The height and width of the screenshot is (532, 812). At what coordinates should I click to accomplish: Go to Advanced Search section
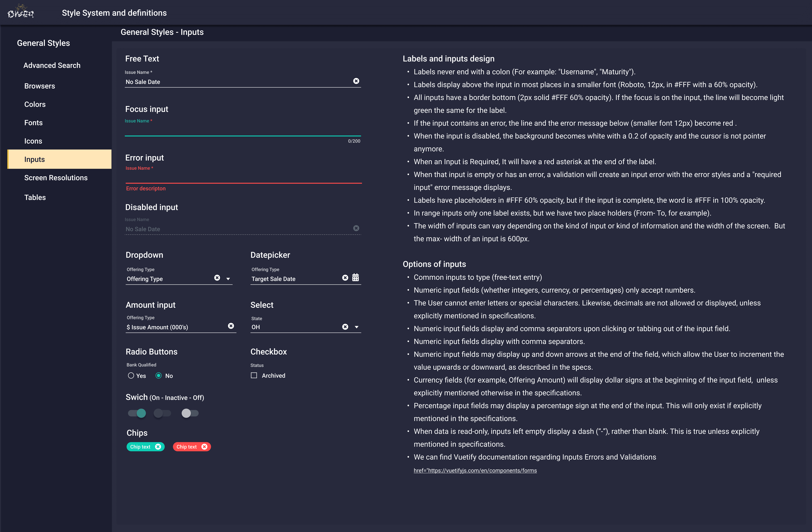tap(52, 65)
